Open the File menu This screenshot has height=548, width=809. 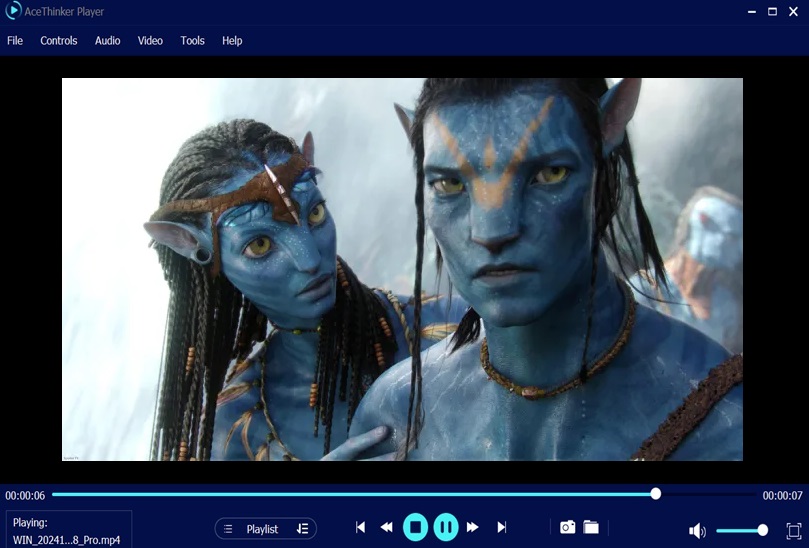pyautogui.click(x=15, y=41)
